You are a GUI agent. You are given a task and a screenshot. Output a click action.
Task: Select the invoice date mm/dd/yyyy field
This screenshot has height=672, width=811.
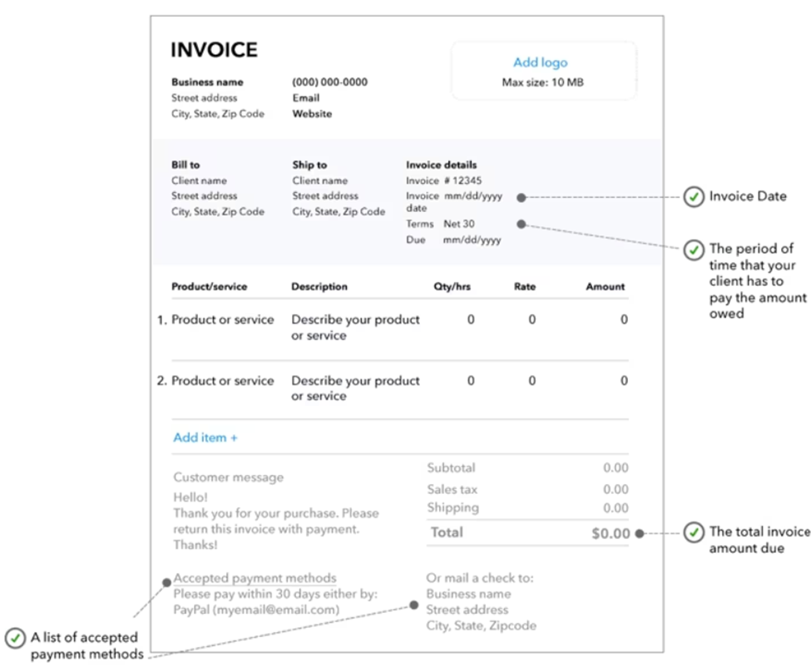click(473, 196)
